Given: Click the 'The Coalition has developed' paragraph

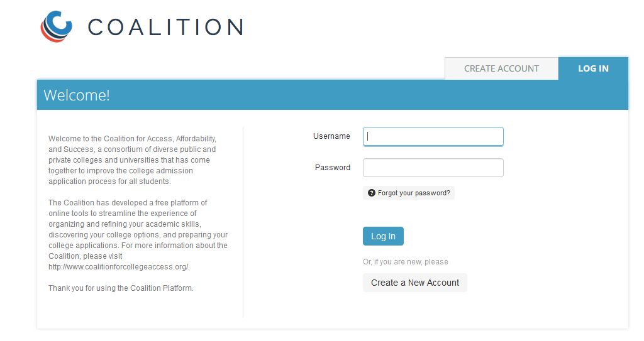Looking at the screenshot, I should [138, 235].
